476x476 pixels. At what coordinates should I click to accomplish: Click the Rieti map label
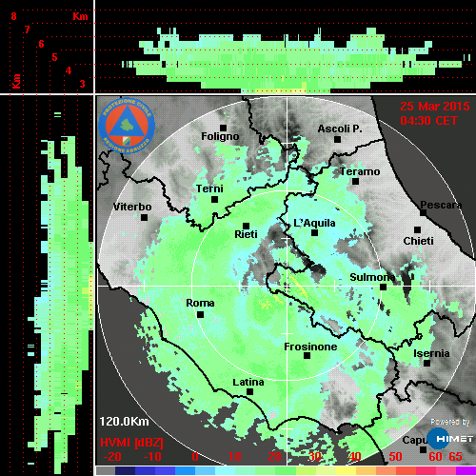246,234
